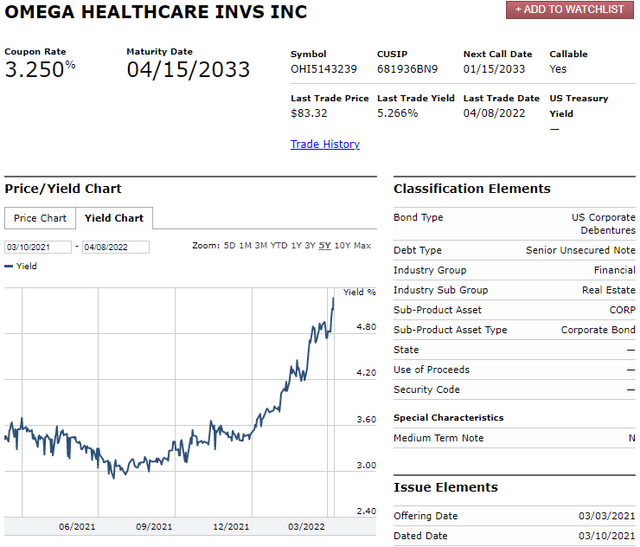Click the Industry Sub Group Real Estate

tap(609, 290)
